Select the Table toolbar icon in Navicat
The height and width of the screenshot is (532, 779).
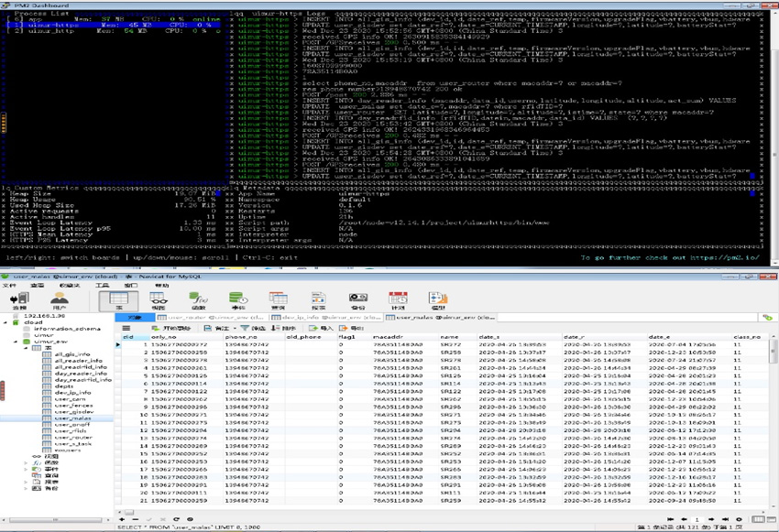tap(119, 300)
